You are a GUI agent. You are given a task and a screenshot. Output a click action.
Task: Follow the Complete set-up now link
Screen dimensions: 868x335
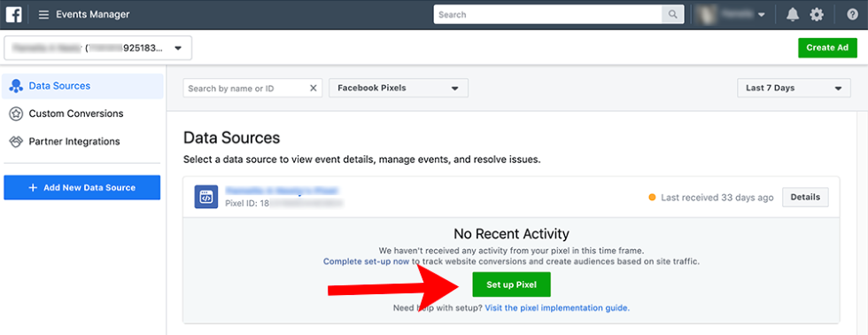point(367,261)
